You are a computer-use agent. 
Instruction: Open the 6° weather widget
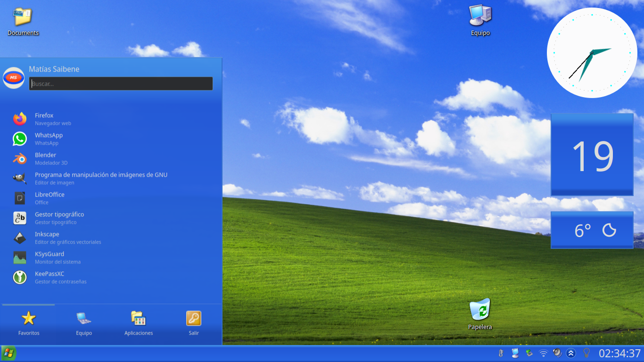pos(592,230)
